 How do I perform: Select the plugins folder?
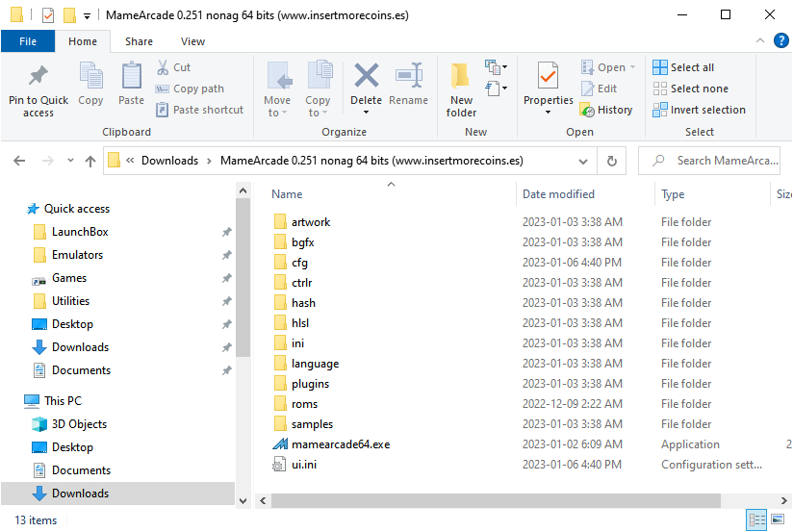[x=302, y=384]
